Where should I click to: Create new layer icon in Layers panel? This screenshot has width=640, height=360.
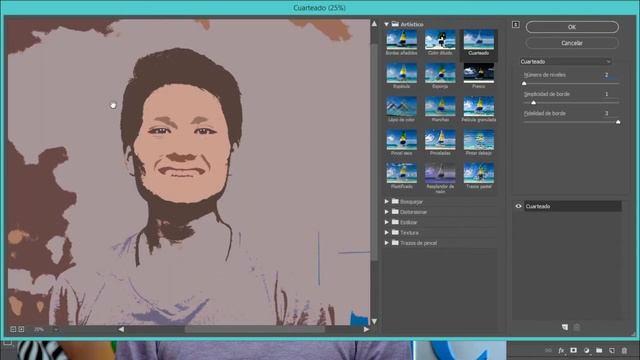click(x=611, y=351)
